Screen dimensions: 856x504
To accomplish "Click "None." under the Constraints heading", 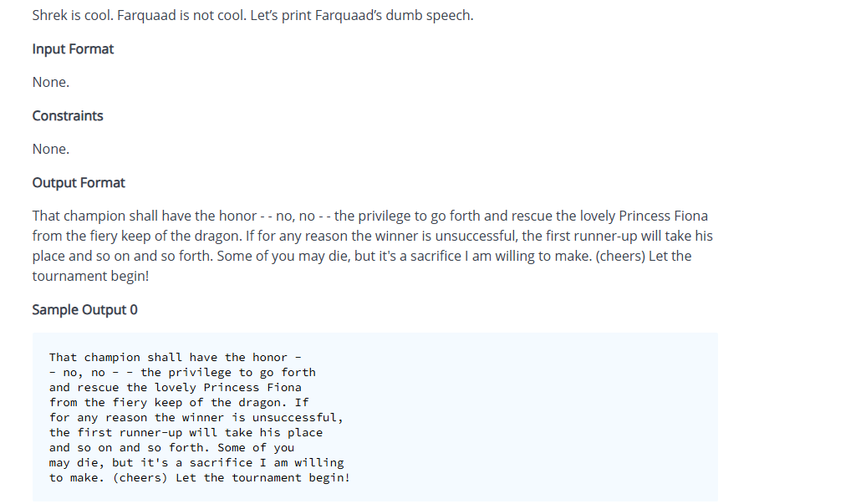I will [x=51, y=149].
